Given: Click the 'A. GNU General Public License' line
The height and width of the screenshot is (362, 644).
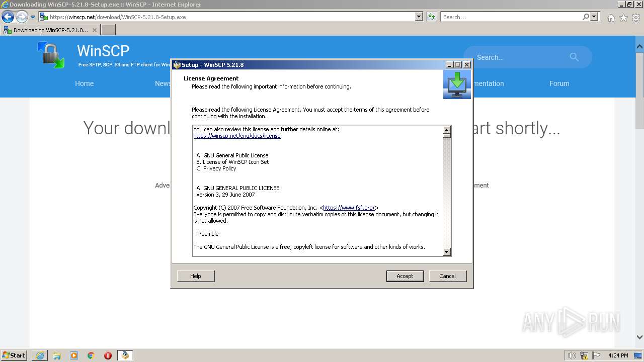Looking at the screenshot, I should coord(232,155).
